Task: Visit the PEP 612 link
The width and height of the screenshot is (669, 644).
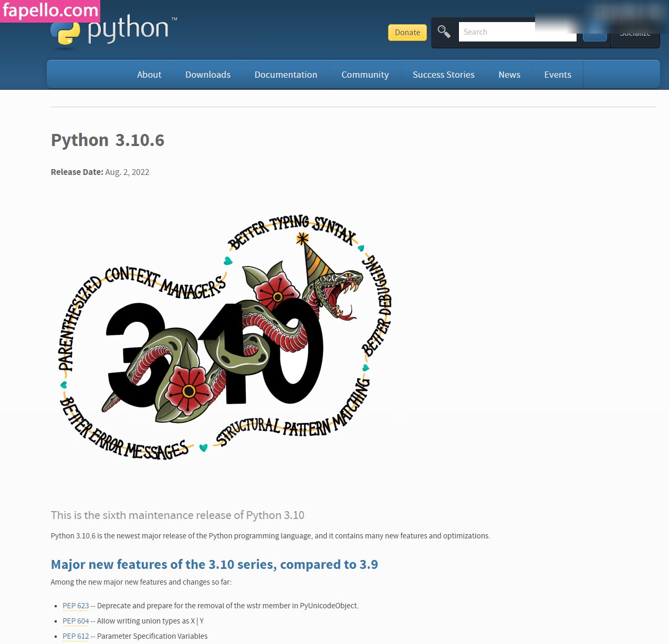Action: coord(76,636)
